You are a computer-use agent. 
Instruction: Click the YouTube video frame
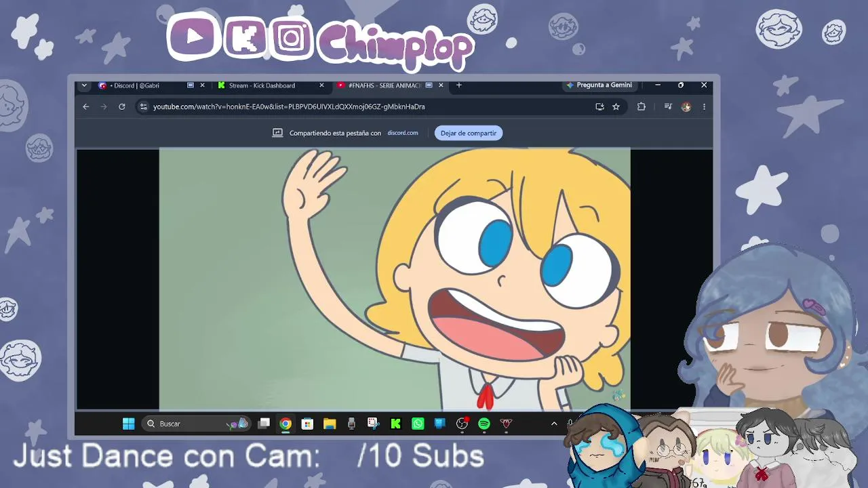click(x=395, y=279)
